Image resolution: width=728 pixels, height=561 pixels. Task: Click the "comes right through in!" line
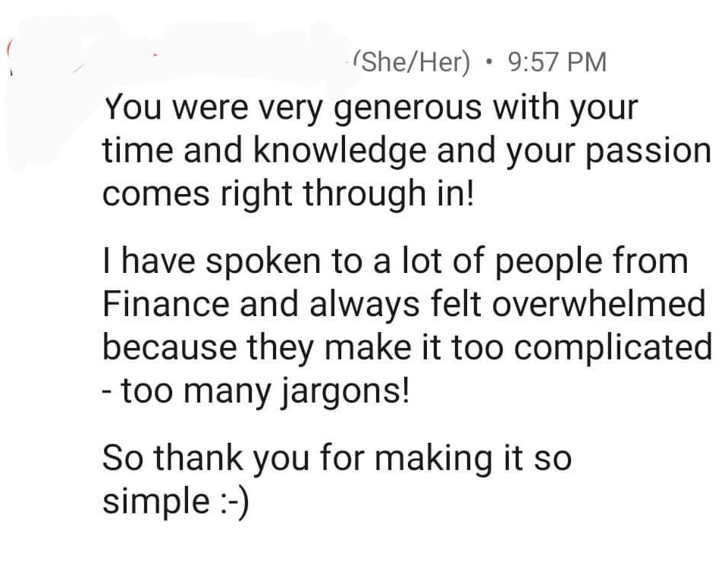[x=288, y=193]
